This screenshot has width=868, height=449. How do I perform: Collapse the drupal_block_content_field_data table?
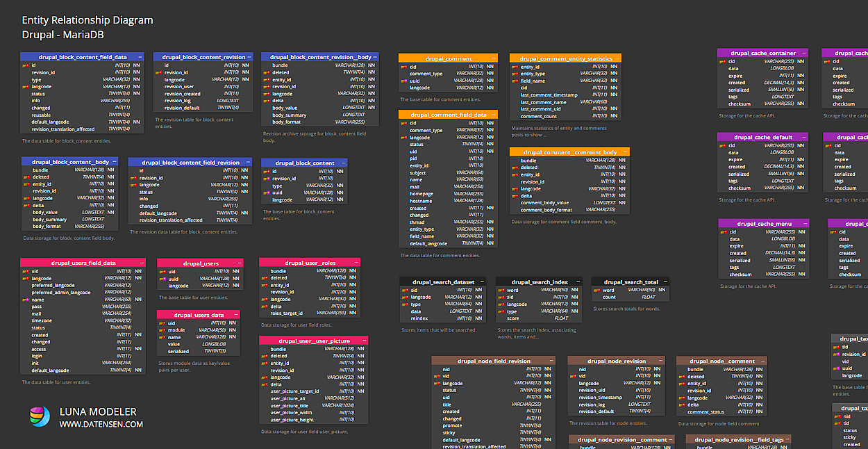click(140, 57)
